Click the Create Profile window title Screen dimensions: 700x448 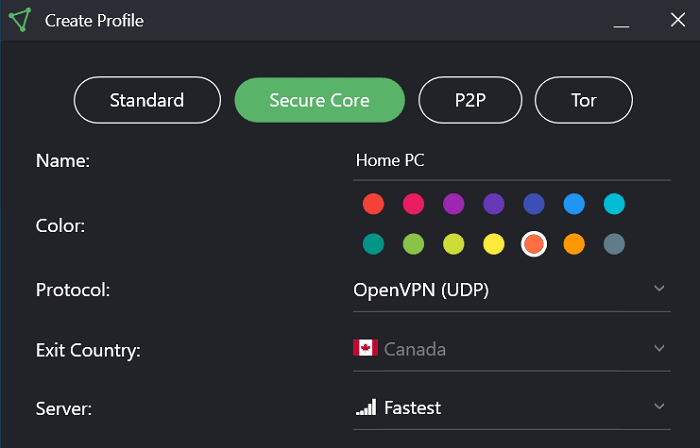[x=94, y=21]
